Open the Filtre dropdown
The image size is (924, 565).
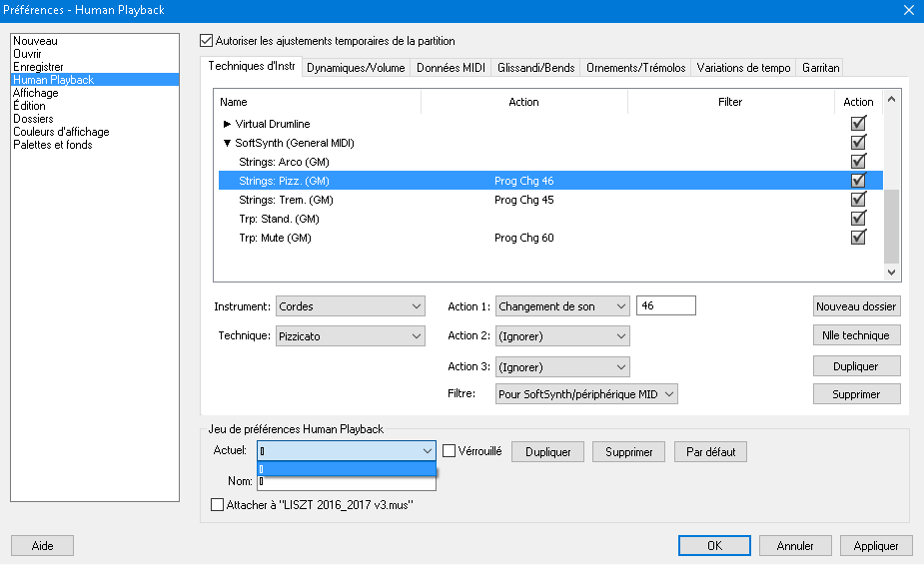586,394
